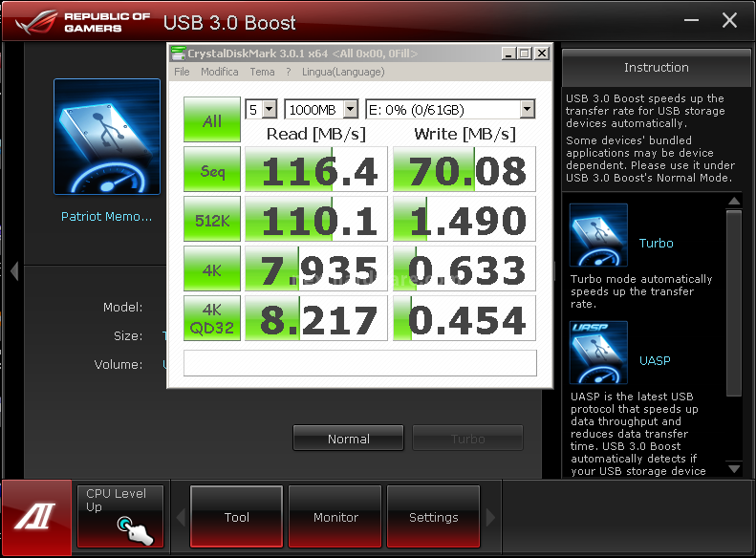Image resolution: width=756 pixels, height=558 pixels.
Task: Open the ? help menu
Action: pos(289,72)
